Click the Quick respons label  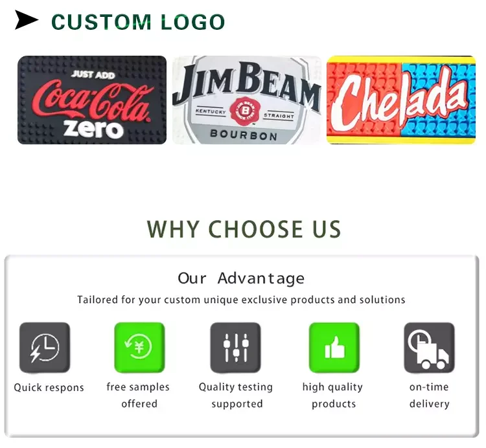click(49, 388)
